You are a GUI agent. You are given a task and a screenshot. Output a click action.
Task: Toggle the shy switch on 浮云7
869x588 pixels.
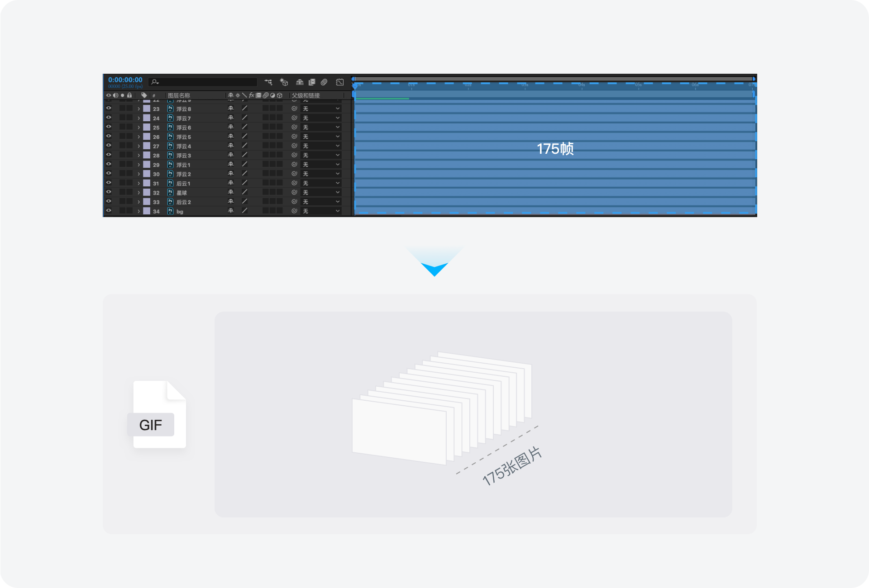231,118
